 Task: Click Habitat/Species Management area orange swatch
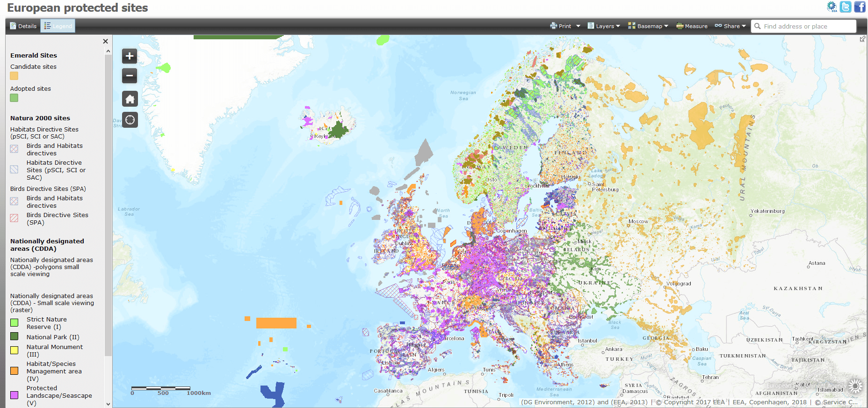pos(14,371)
